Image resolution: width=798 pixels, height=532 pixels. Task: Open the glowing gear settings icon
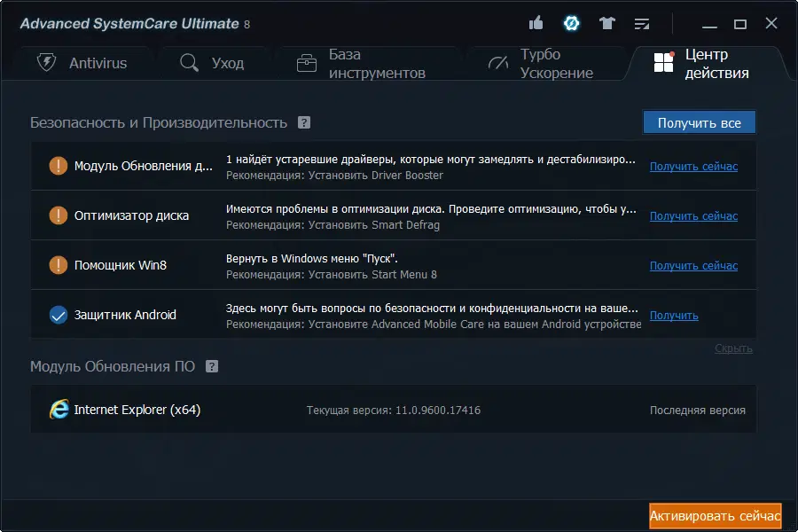[571, 23]
